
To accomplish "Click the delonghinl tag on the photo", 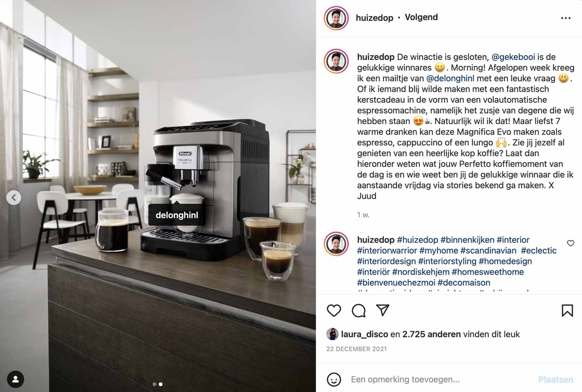I will 177,215.
